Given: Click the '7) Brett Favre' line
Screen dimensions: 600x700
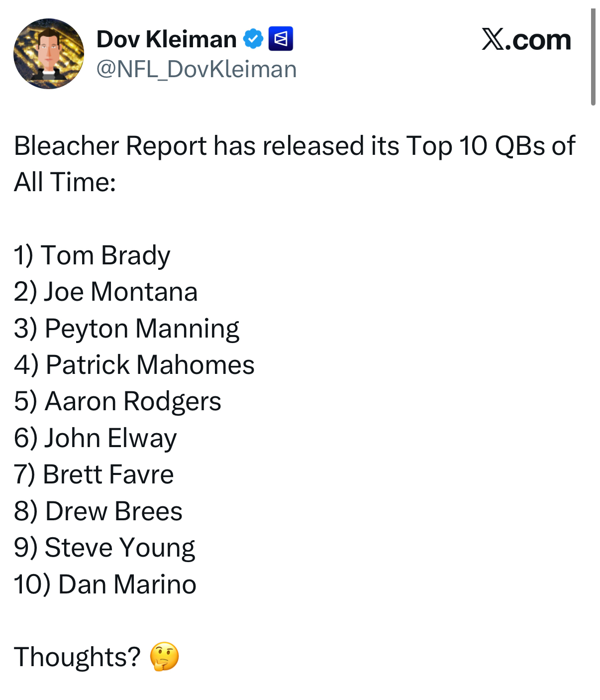Looking at the screenshot, I should point(94,474).
